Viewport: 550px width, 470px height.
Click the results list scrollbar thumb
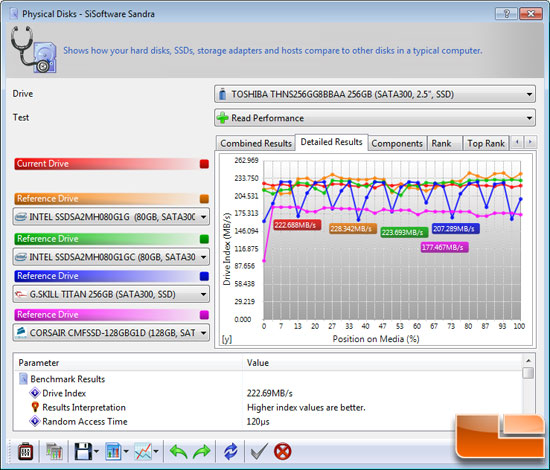pyautogui.click(x=528, y=373)
